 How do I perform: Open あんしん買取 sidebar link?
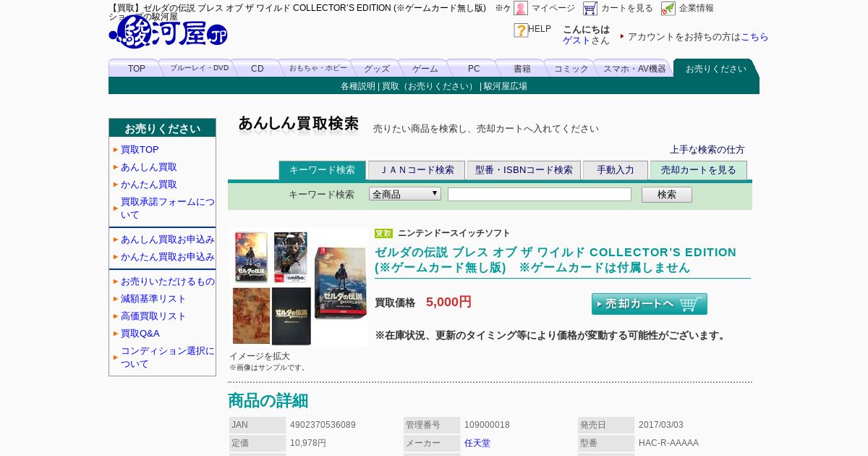tap(149, 167)
